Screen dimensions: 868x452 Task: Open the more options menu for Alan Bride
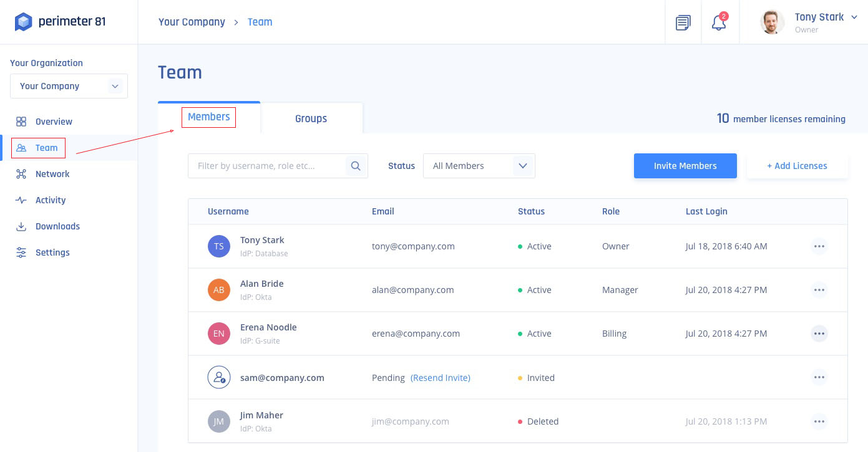coord(819,290)
